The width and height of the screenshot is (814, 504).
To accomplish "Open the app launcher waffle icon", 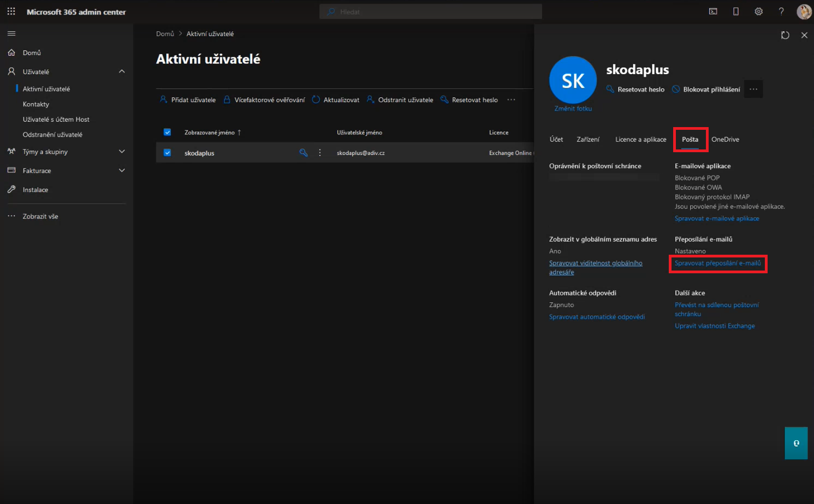I will [11, 11].
